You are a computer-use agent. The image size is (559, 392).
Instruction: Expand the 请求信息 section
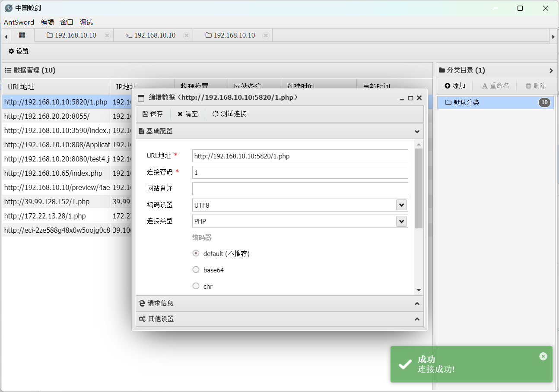pyautogui.click(x=417, y=303)
